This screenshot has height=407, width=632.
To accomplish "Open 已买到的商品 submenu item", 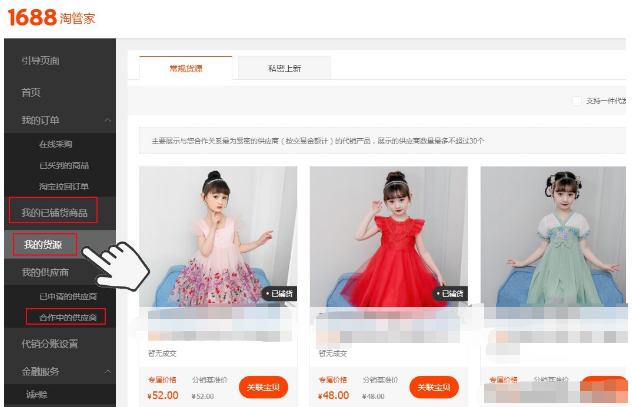I will [64, 165].
